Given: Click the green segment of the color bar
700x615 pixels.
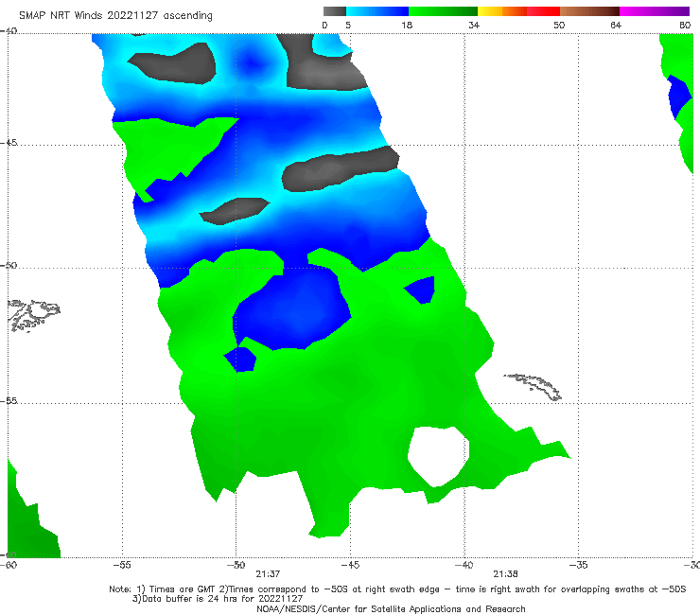Looking at the screenshot, I should [443, 11].
